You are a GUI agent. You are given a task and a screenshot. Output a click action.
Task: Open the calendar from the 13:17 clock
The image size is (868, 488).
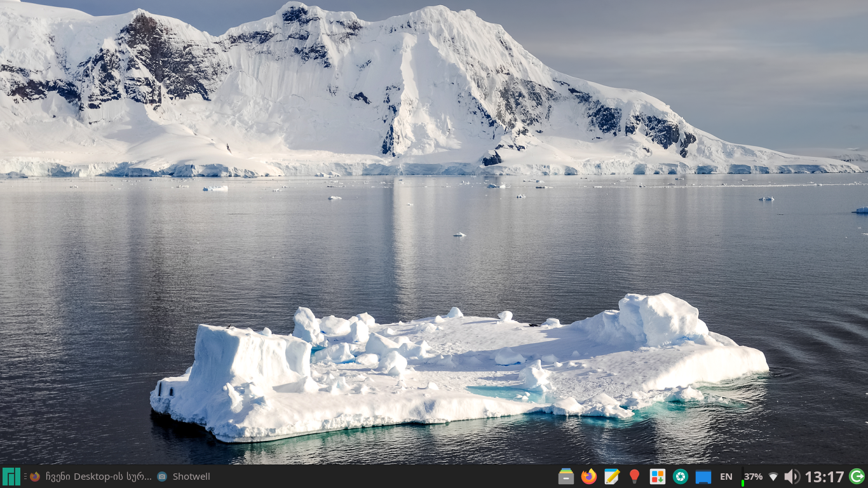(x=824, y=477)
